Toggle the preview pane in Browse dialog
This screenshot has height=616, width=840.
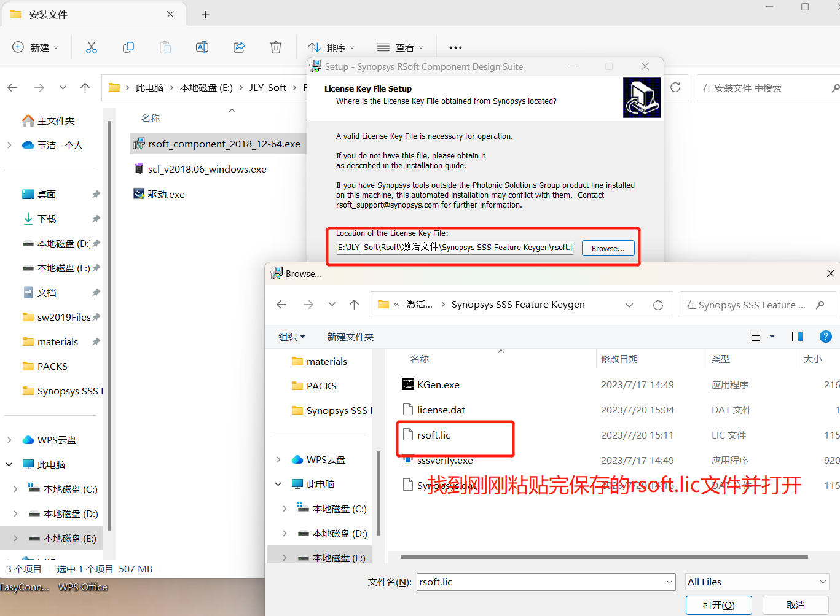(798, 337)
